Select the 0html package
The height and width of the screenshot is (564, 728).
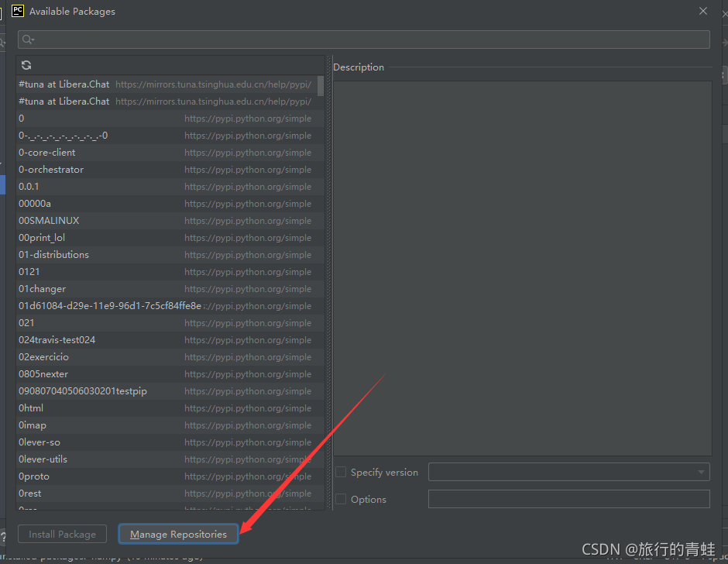(x=30, y=408)
